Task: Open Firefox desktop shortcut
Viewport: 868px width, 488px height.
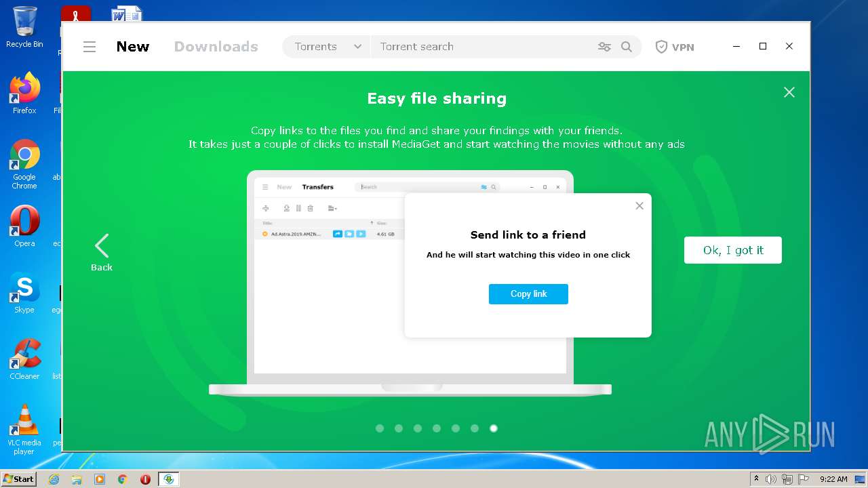Action: coord(24,93)
